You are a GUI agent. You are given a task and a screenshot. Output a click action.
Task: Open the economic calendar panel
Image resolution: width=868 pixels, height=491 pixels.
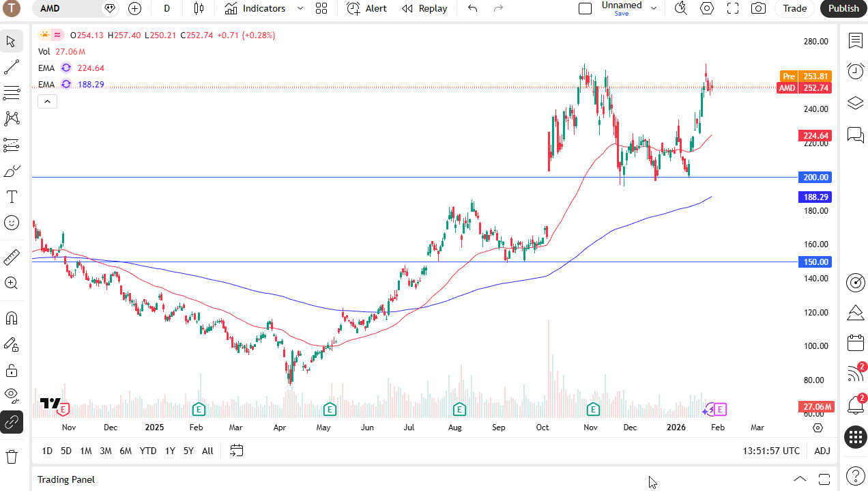click(856, 343)
